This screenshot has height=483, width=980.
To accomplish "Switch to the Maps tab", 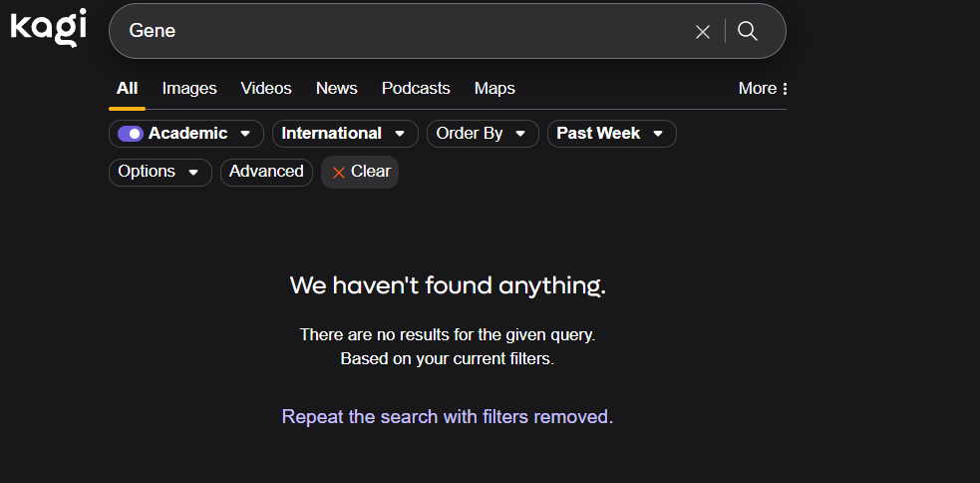I will (494, 88).
